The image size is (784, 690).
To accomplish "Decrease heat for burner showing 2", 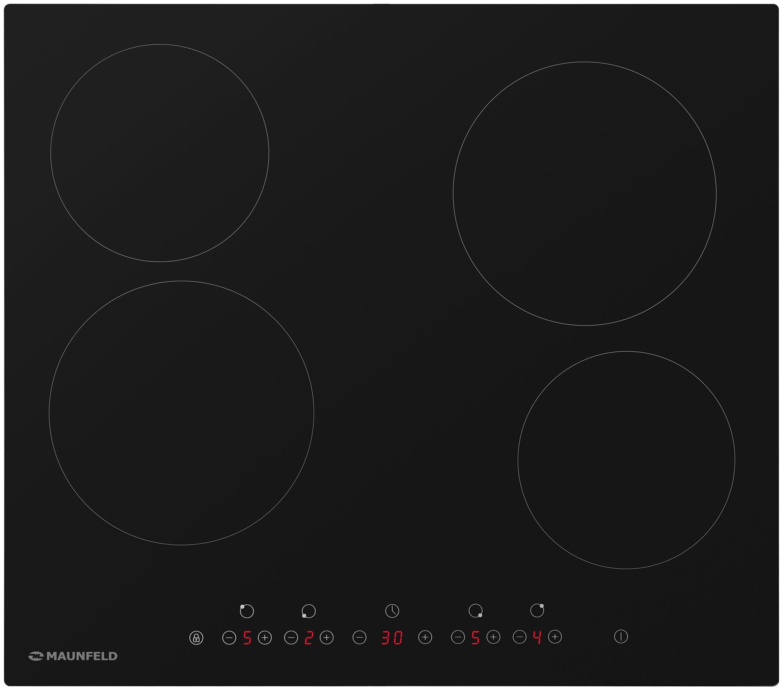I will tap(291, 638).
